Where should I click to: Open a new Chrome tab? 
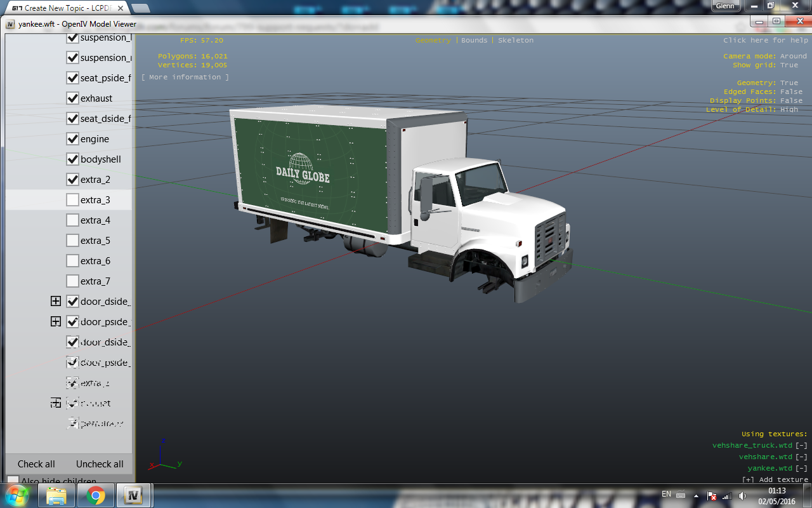point(140,8)
